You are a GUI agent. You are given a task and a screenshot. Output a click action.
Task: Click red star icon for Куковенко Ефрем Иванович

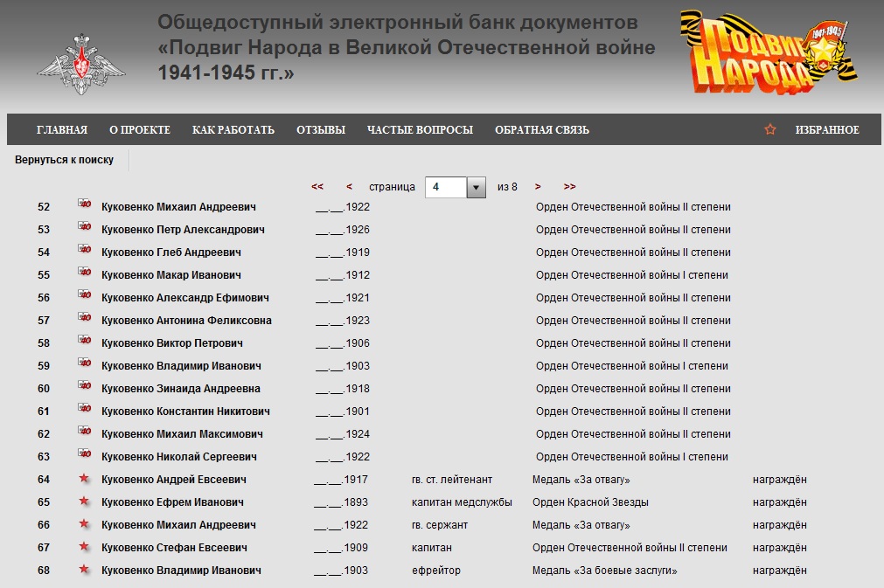pos(84,502)
